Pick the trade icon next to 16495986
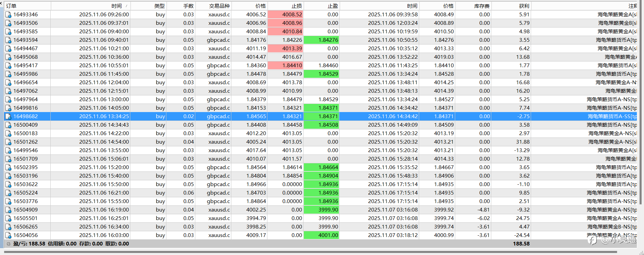This screenshot has width=644, height=255. pyautogui.click(x=8, y=74)
